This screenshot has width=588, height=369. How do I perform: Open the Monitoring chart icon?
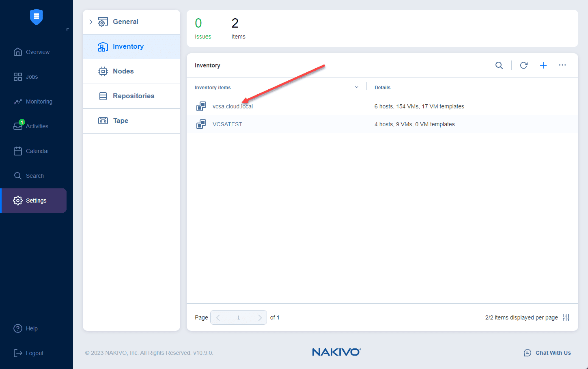click(18, 101)
